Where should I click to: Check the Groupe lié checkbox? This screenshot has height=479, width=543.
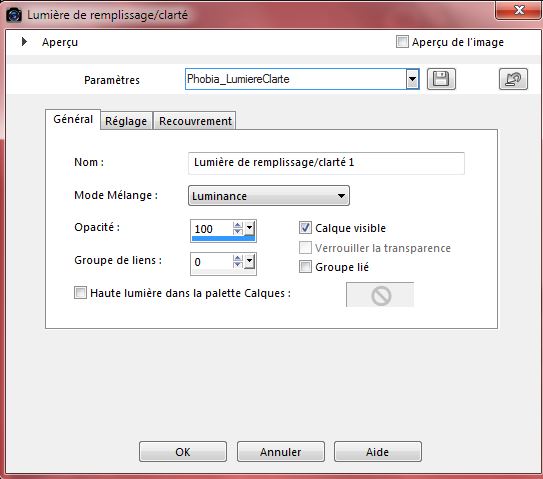tap(305, 267)
